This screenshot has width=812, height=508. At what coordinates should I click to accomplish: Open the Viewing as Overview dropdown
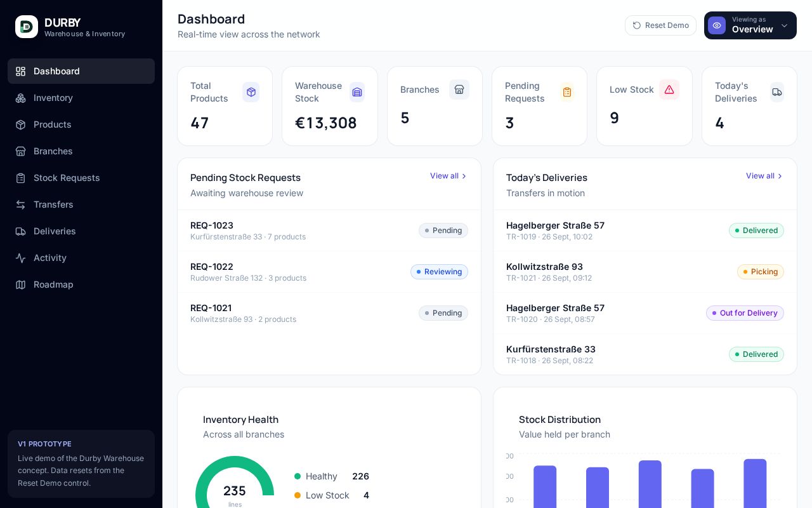(750, 25)
